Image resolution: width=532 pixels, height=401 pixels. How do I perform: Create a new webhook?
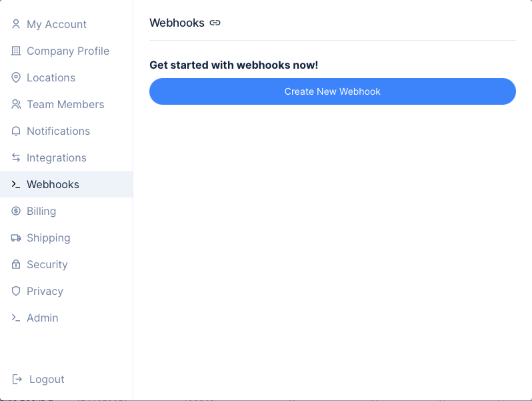(x=333, y=91)
